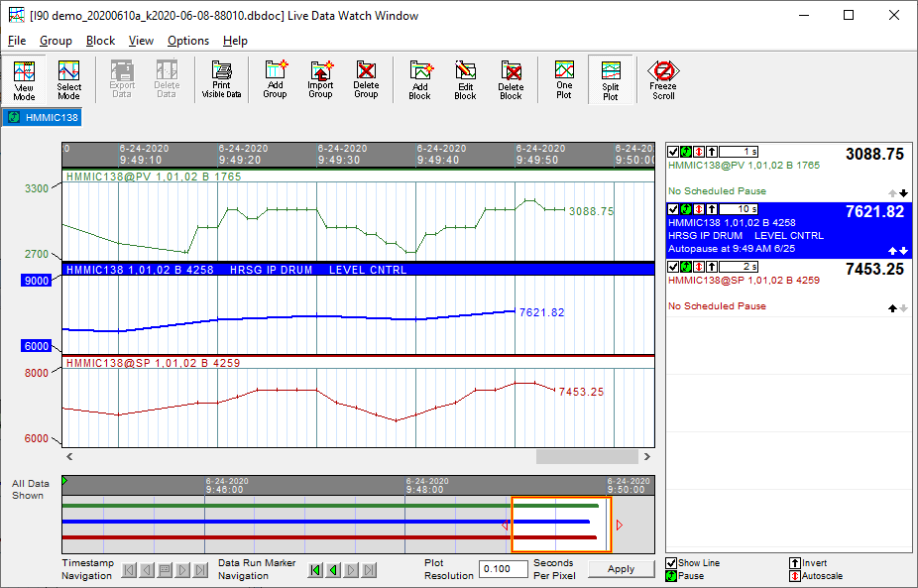Click the Apply button for plot resolution
Image resolution: width=918 pixels, height=588 pixels.
[x=621, y=569]
